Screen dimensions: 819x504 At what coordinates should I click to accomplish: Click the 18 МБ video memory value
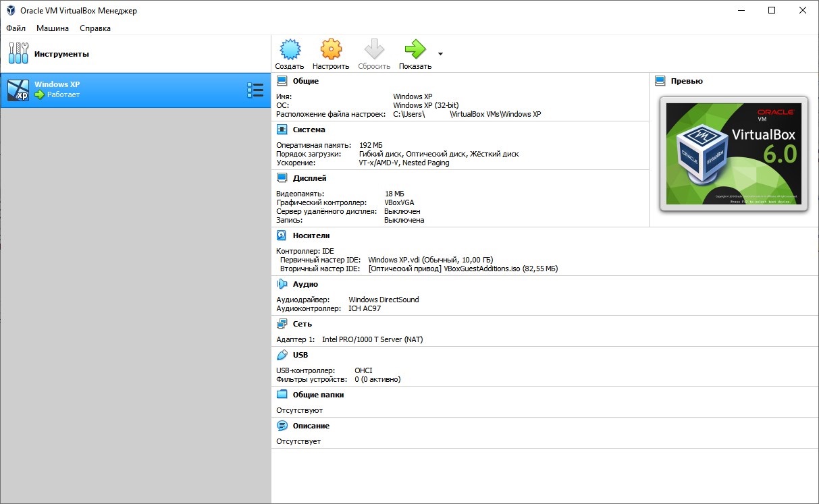coord(394,194)
